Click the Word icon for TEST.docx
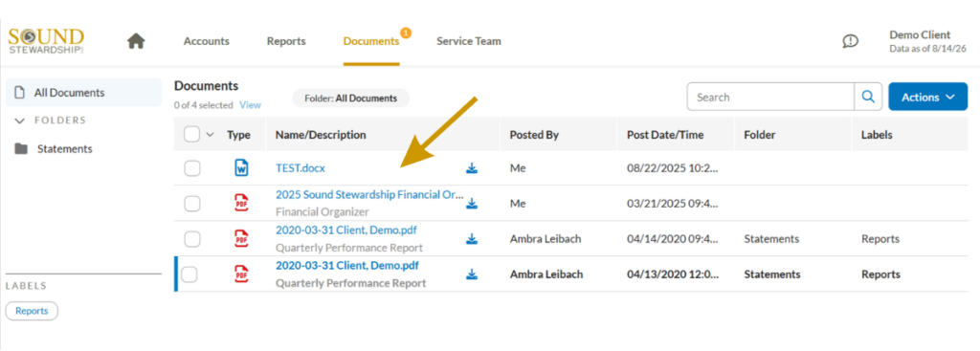This screenshot has height=351, width=980. 241,167
